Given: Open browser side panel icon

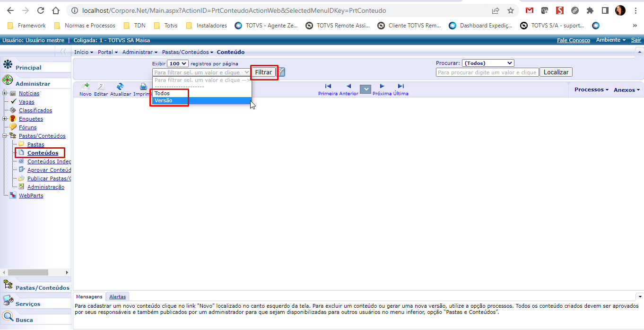Looking at the screenshot, I should 605,10.
